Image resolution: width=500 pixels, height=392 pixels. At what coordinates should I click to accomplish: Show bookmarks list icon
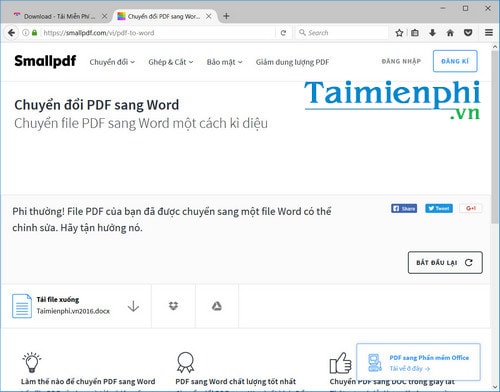point(415,33)
